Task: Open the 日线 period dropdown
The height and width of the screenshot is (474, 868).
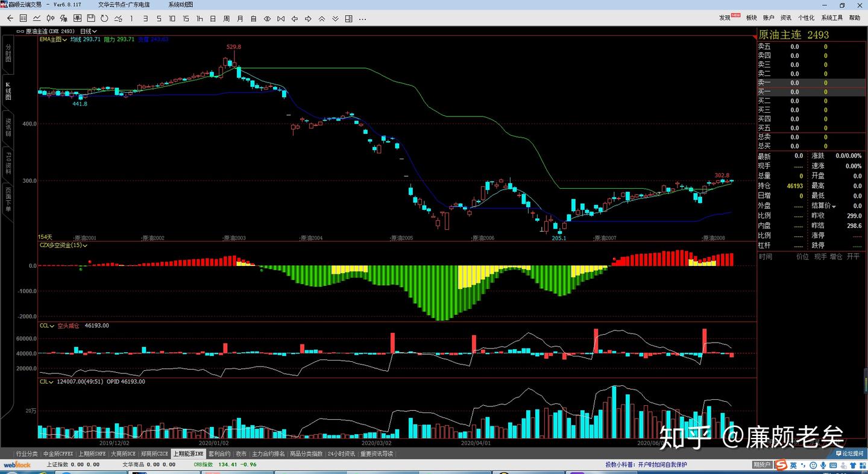Action: 89,31
